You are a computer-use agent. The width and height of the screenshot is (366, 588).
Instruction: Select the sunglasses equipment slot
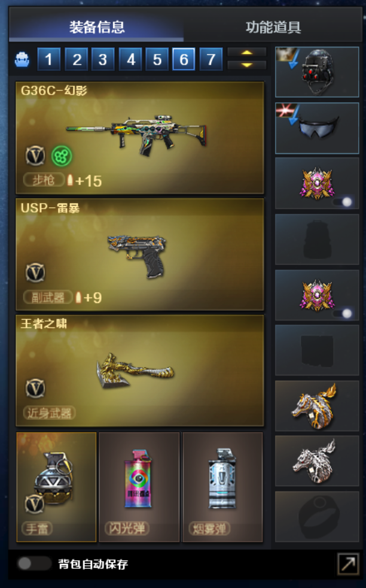[x=317, y=128]
